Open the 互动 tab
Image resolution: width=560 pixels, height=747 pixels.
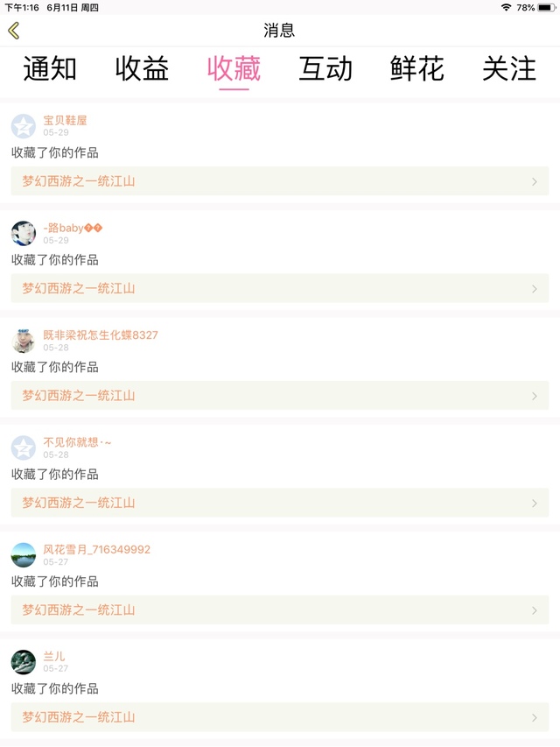click(325, 68)
